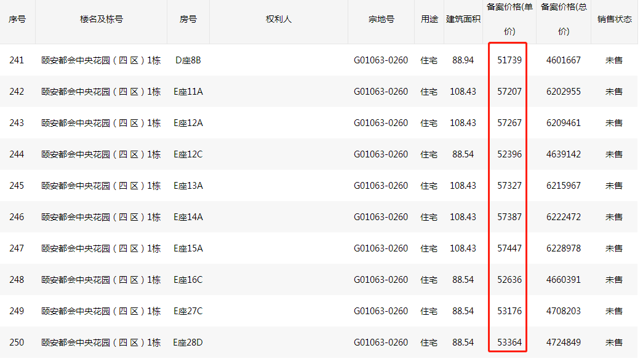643x364 pixels.
Task: Select total price 6202955
Action: tap(564, 92)
